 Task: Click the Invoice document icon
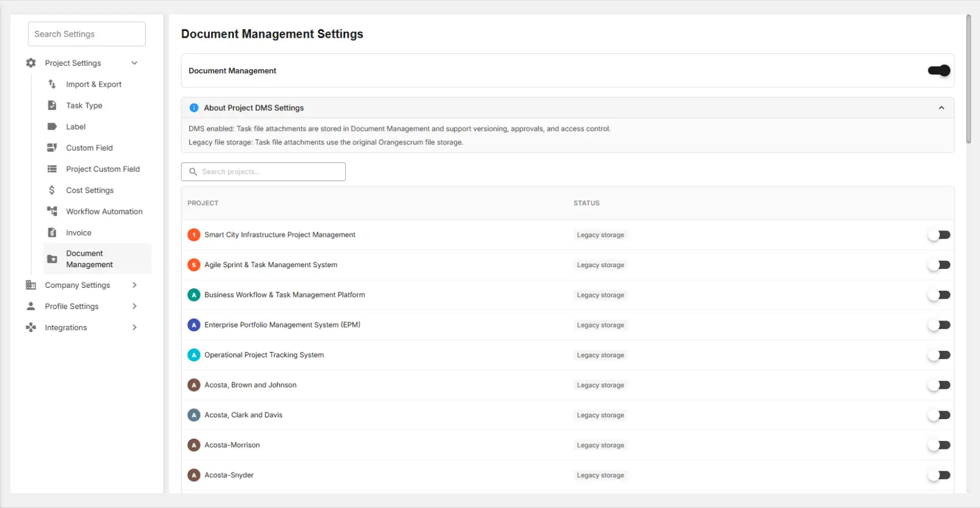point(52,233)
